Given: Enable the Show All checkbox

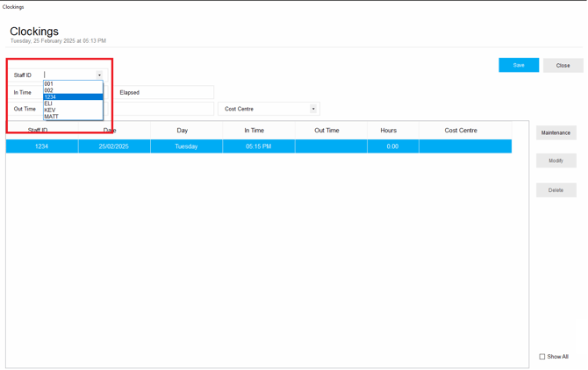Looking at the screenshot, I should click(542, 357).
